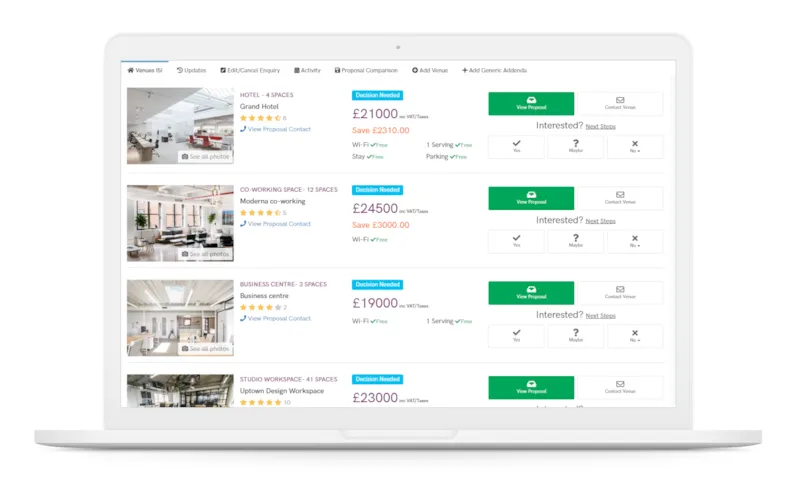Click Grand Hotel star rating
Viewport: 800px width, 481px height.
click(260, 118)
